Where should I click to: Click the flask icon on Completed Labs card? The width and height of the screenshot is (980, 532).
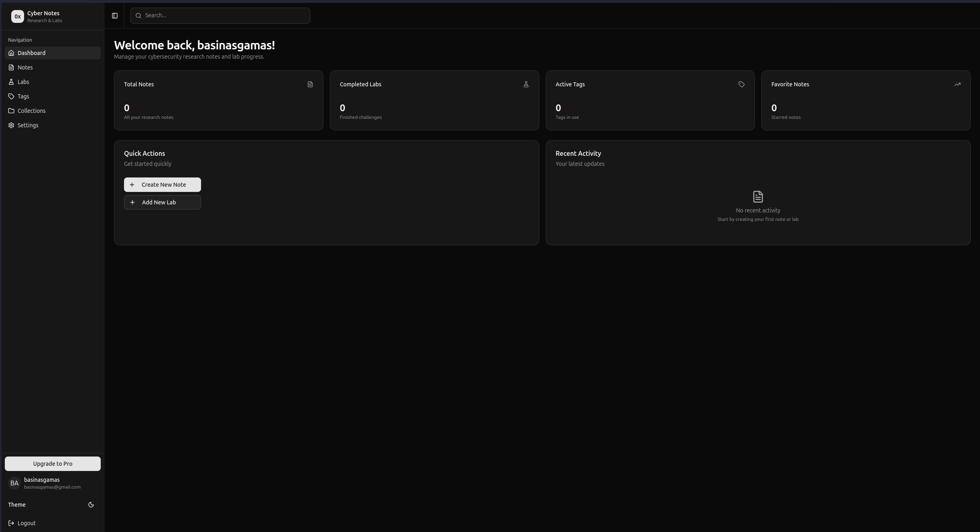point(526,84)
